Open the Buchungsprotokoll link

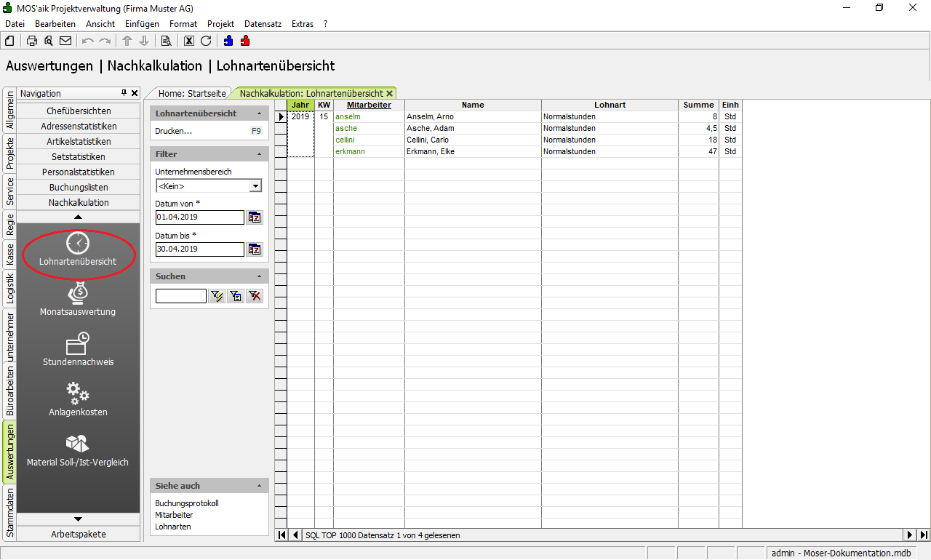[x=187, y=503]
